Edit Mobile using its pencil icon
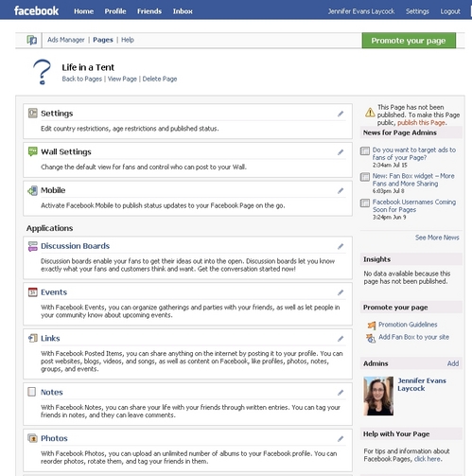 (341, 190)
